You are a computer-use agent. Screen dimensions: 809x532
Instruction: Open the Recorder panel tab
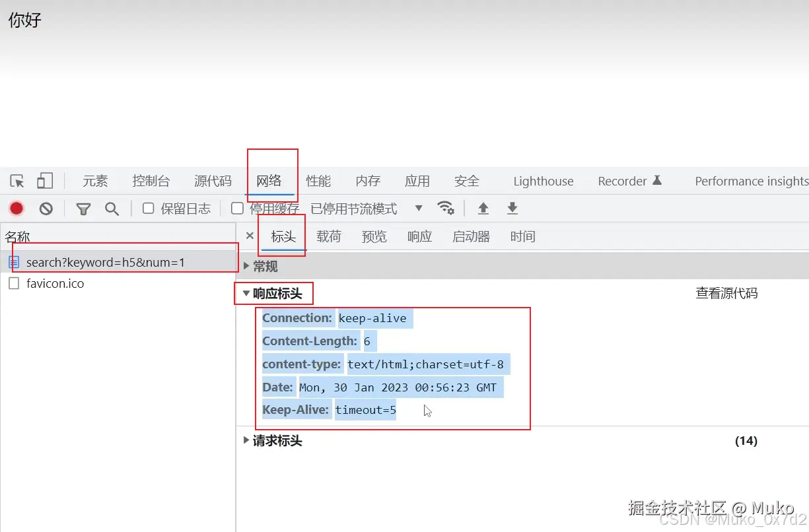[622, 181]
